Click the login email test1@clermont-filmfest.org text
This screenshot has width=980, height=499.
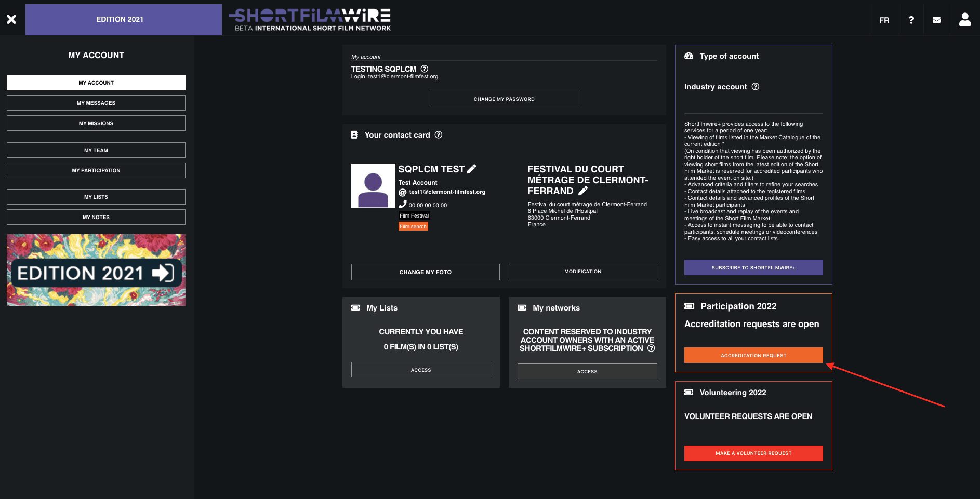403,77
